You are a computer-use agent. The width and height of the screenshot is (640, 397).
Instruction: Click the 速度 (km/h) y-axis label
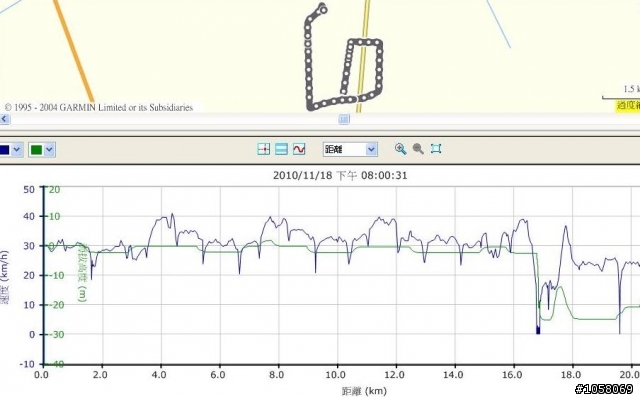pos(4,277)
